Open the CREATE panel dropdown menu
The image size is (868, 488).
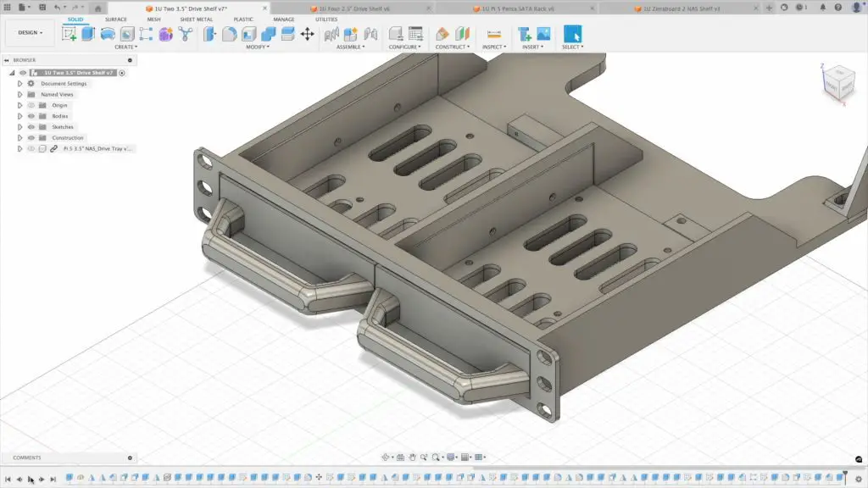pos(125,47)
